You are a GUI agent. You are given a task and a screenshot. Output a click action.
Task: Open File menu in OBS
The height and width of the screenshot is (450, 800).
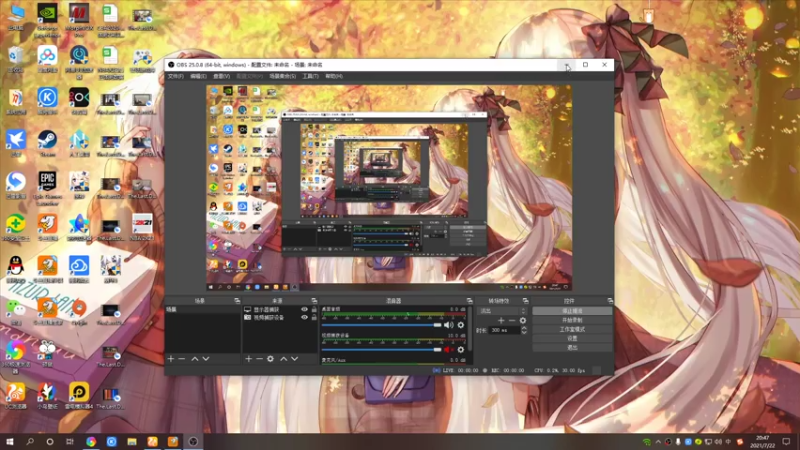[x=176, y=76]
